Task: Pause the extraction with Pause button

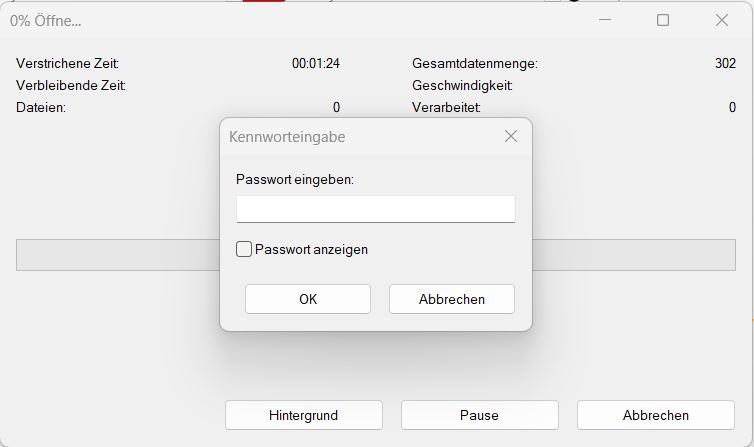Action: coord(479,415)
